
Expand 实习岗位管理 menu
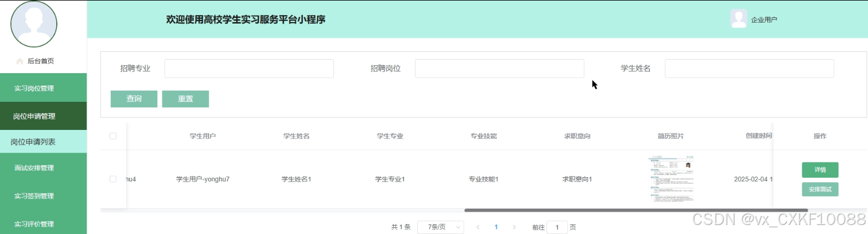[x=43, y=88]
